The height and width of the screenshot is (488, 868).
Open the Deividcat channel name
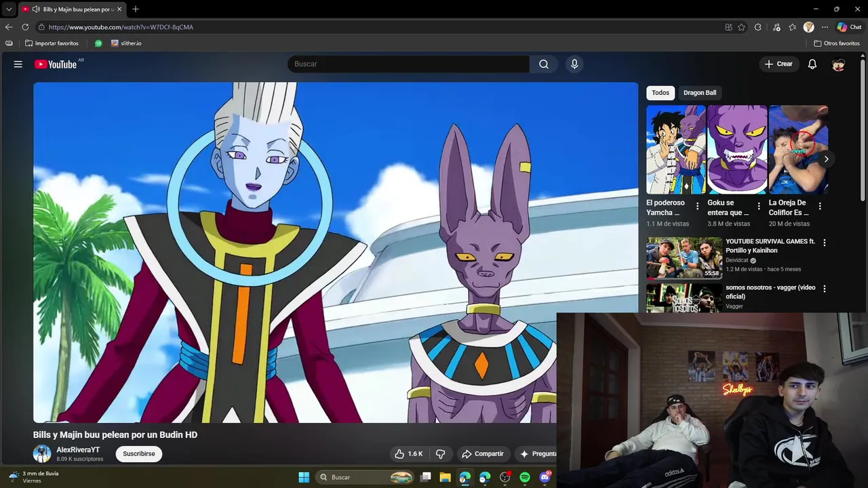(736, 260)
